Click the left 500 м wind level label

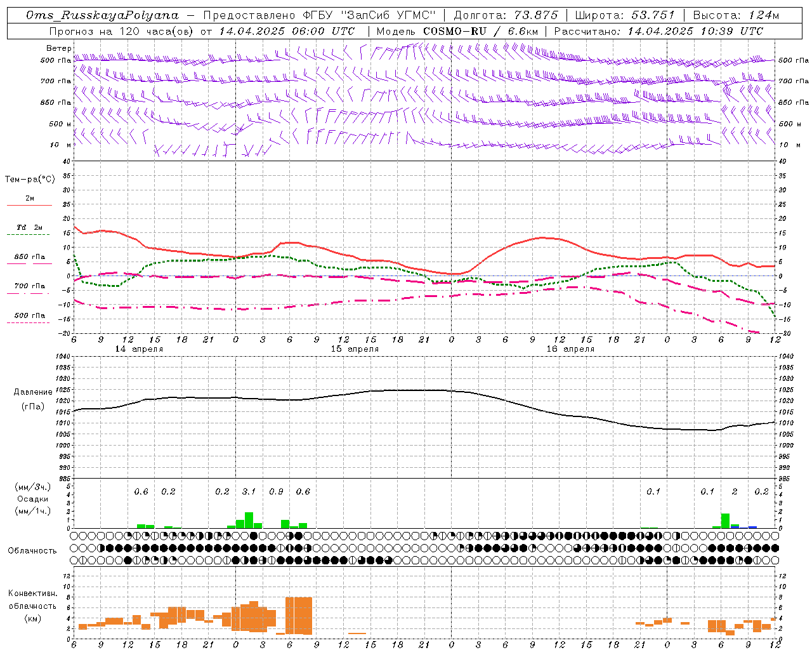click(x=60, y=124)
